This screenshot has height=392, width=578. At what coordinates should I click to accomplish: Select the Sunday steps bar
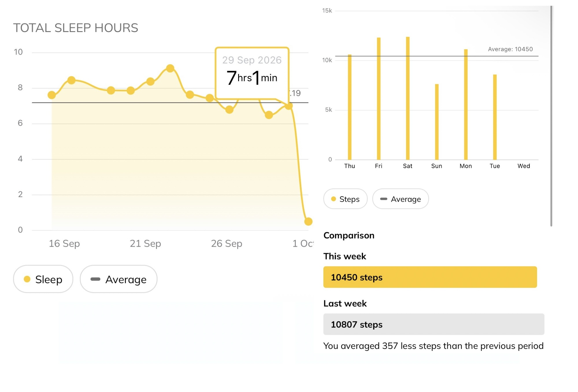(437, 122)
